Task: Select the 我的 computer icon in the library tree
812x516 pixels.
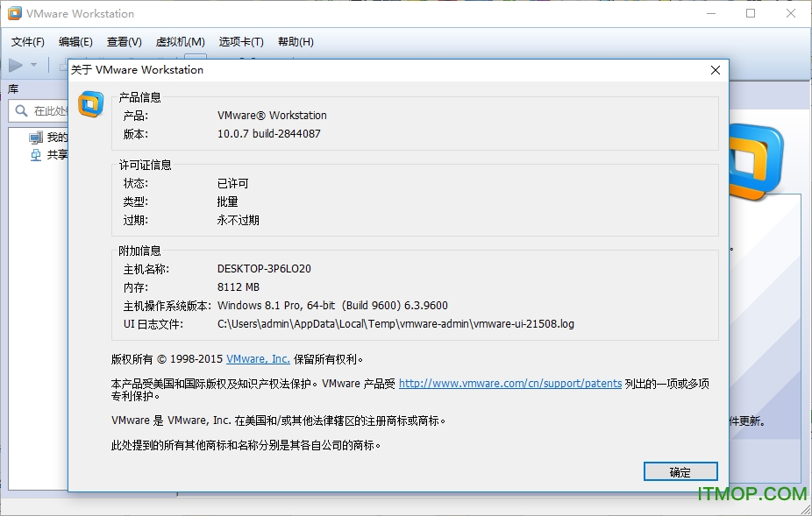Action: (x=36, y=138)
